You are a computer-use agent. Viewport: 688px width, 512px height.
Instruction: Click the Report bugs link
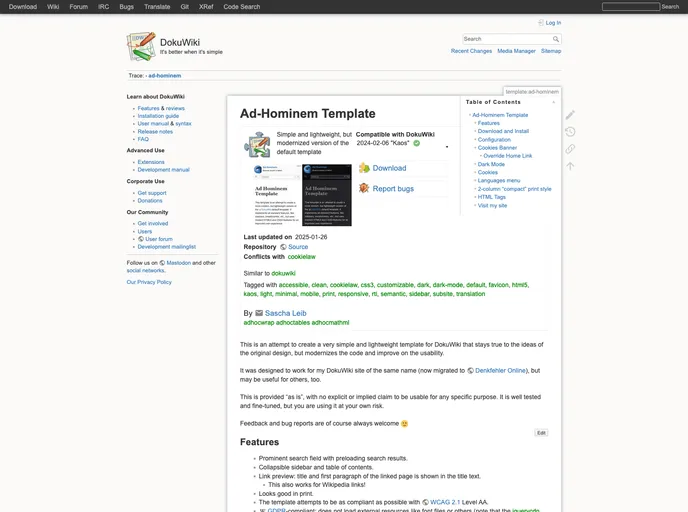tap(393, 189)
